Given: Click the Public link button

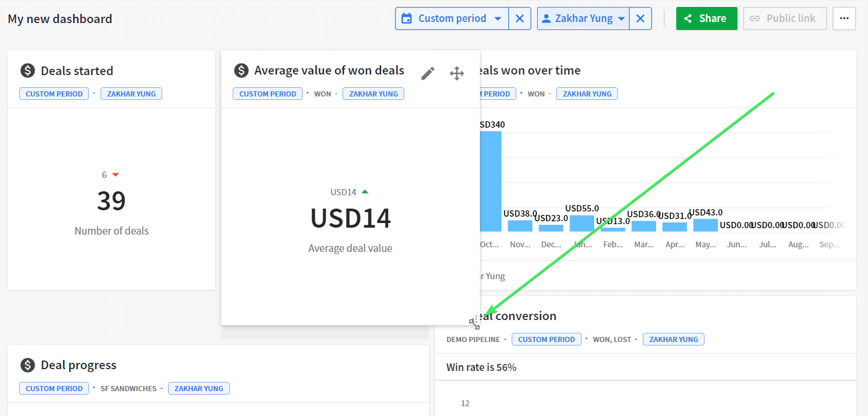Looking at the screenshot, I should tap(785, 18).
